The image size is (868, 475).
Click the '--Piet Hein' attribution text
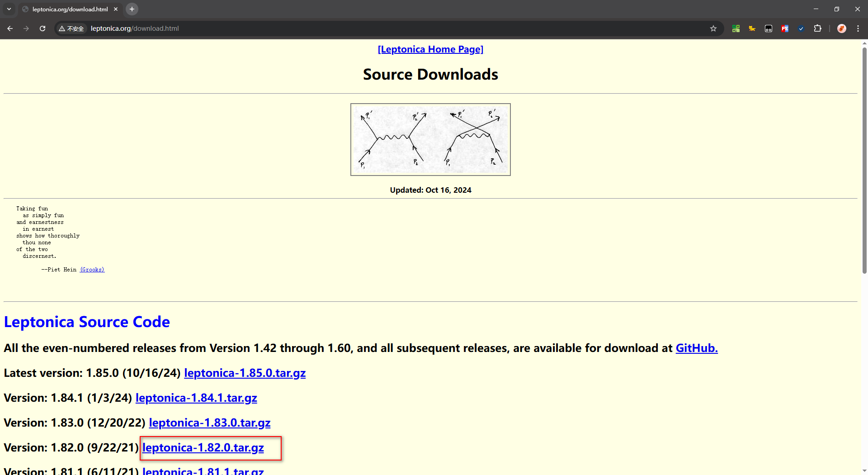pyautogui.click(x=59, y=270)
